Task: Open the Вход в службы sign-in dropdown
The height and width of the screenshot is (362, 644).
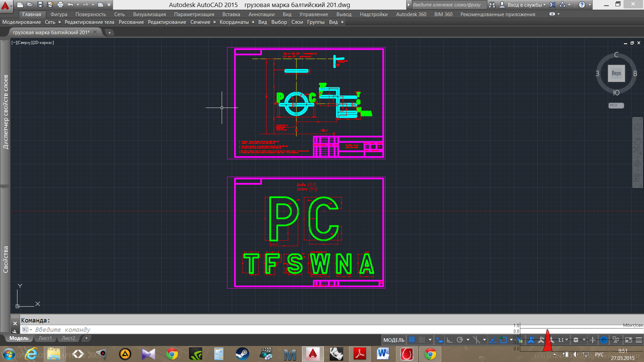Action: pyautogui.click(x=523, y=5)
